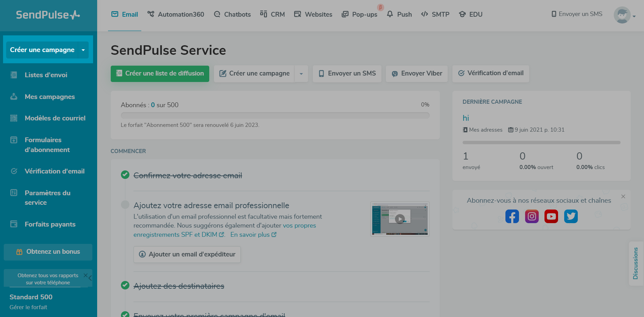The image size is (644, 317).
Task: Click the Abonnés subscribers progress bar
Action: [275, 115]
